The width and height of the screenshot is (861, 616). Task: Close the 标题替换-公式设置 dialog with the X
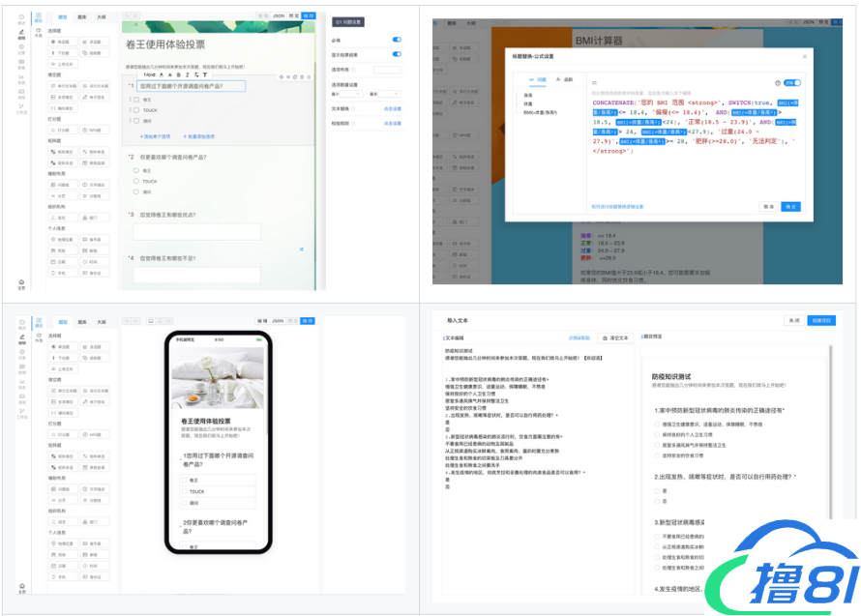[803, 56]
